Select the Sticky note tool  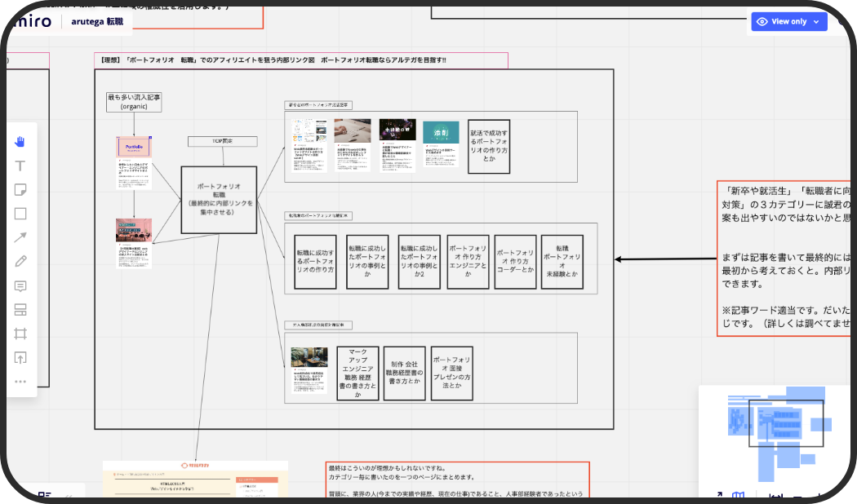point(20,190)
